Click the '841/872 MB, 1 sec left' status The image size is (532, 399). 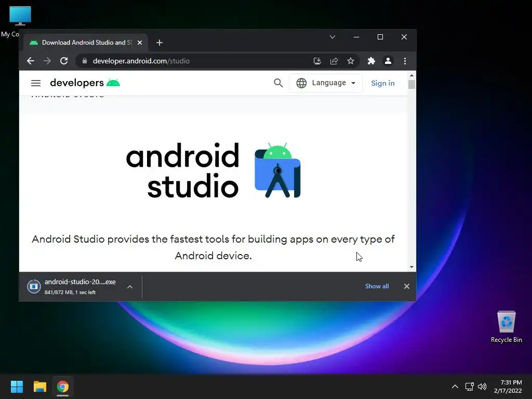pos(70,292)
